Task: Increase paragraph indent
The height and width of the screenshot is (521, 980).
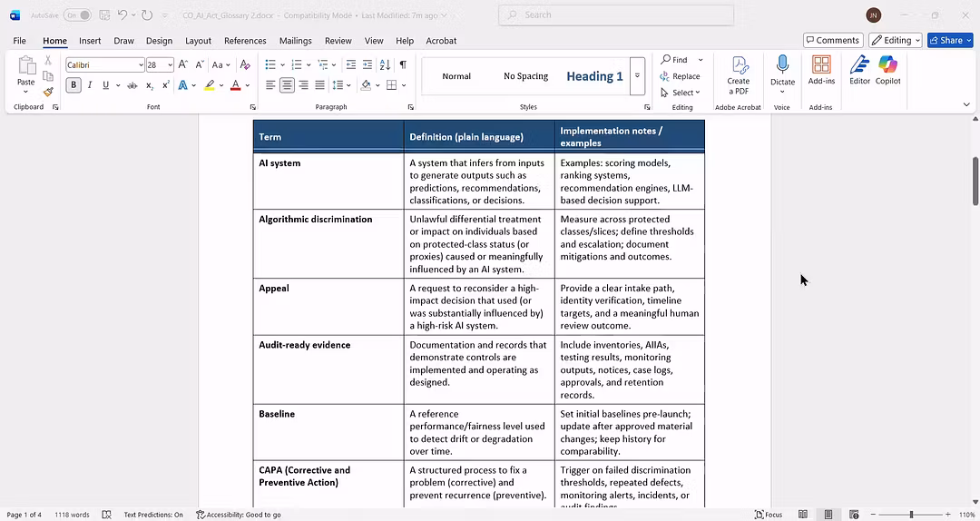Action: [x=367, y=64]
